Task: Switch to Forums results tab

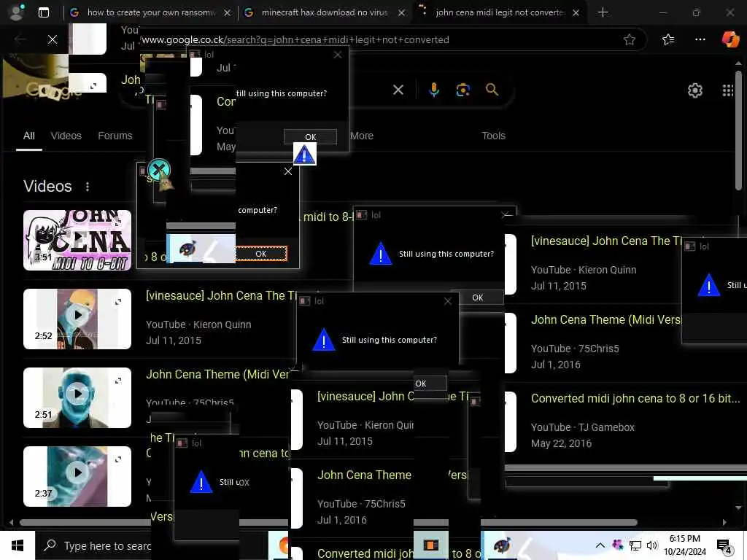Action: (115, 136)
